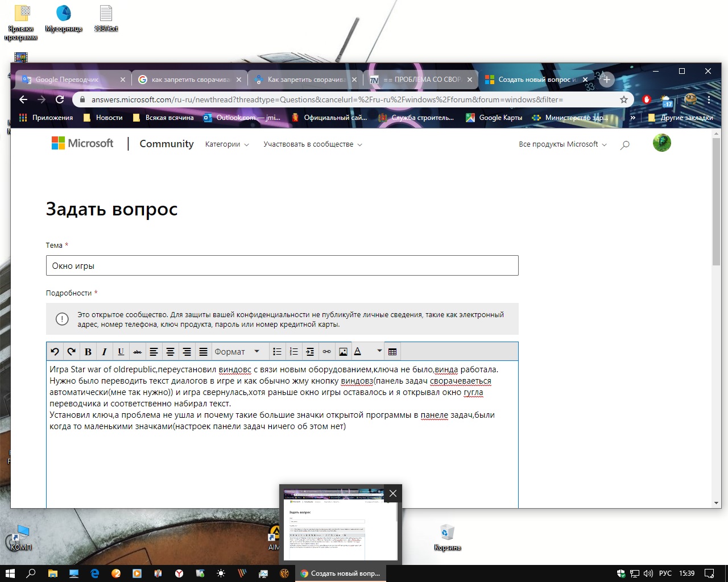Click inside the details text area

pos(282,435)
